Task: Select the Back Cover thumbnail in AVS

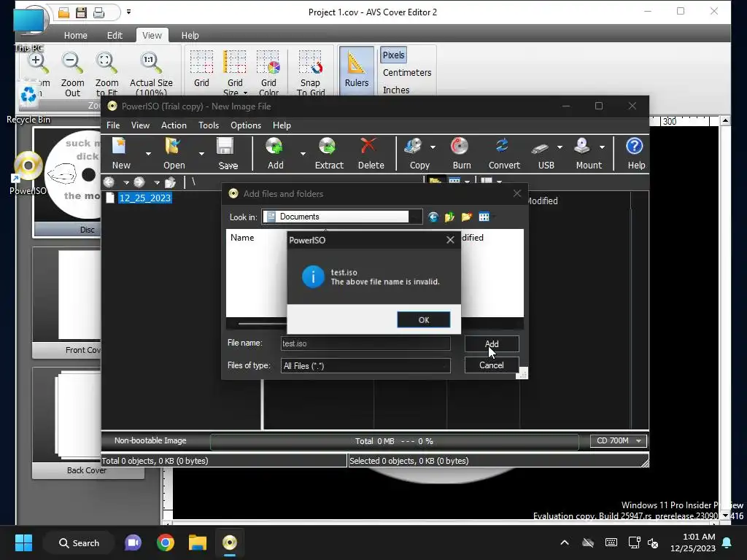Action: (87, 422)
